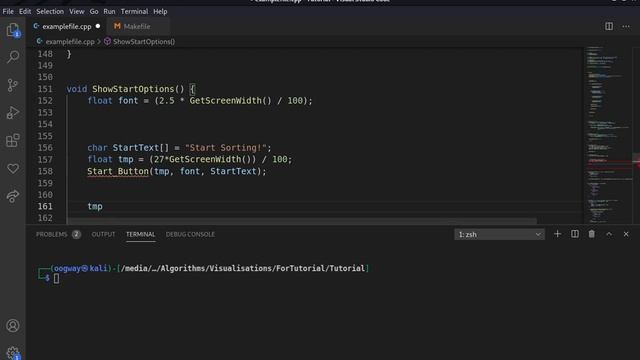Image resolution: width=640 pixels, height=360 pixels.
Task: Click line number 161 in the gutter
Action: click(45, 207)
